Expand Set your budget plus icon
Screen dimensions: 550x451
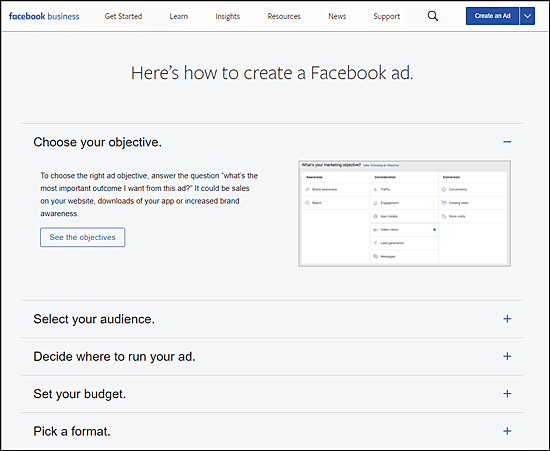(507, 393)
